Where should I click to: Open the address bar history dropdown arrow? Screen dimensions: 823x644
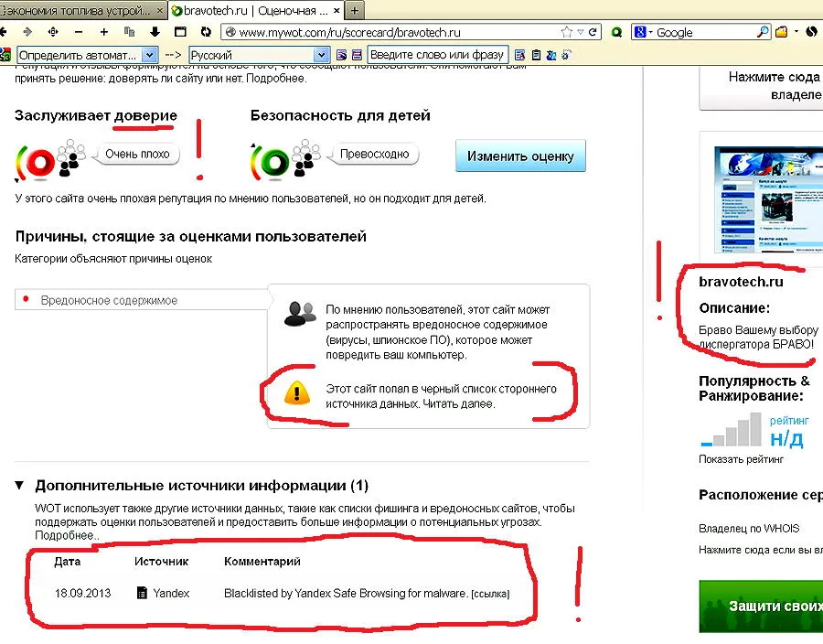581,32
